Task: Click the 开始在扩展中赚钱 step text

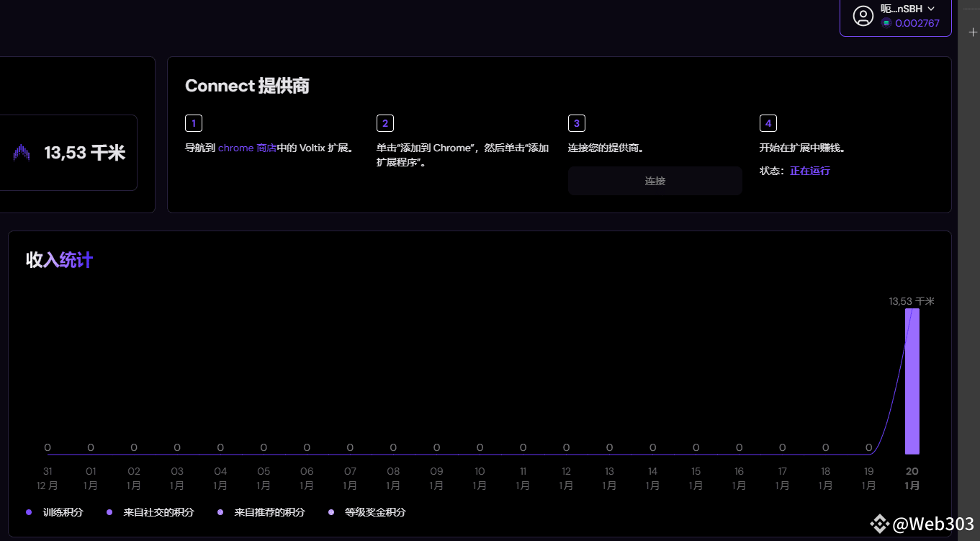Action: tap(802, 148)
